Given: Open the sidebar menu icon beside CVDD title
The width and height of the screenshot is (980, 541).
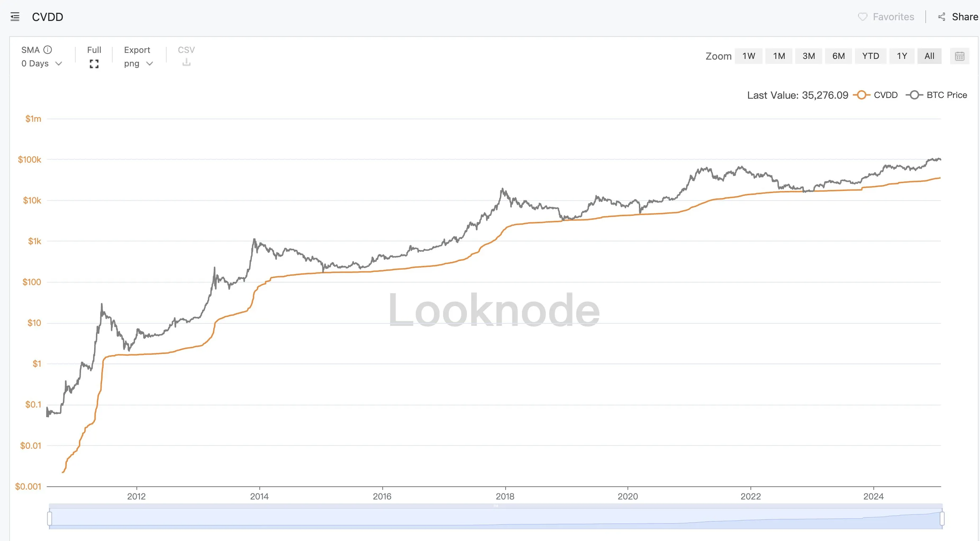Looking at the screenshot, I should [15, 17].
